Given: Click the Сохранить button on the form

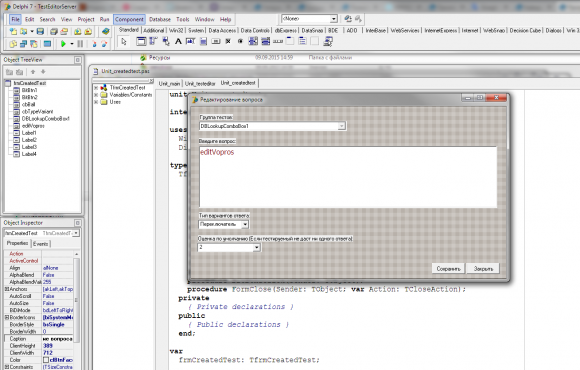Looking at the screenshot, I should coord(448,269).
